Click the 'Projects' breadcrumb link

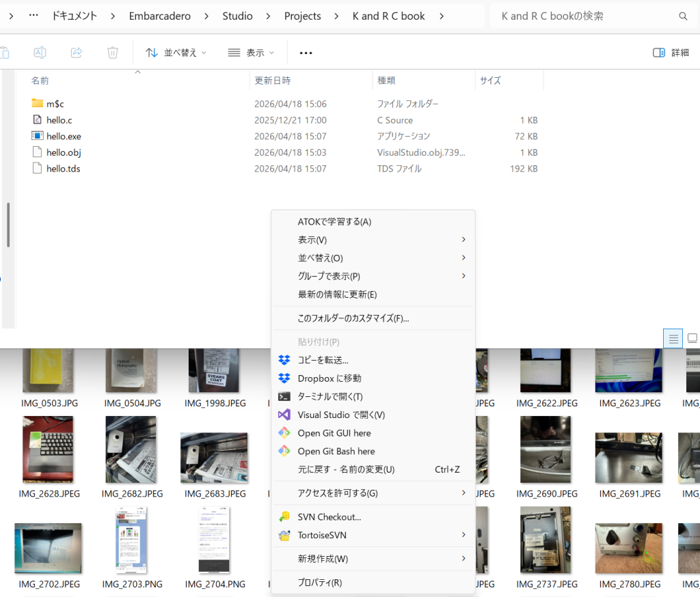[302, 16]
